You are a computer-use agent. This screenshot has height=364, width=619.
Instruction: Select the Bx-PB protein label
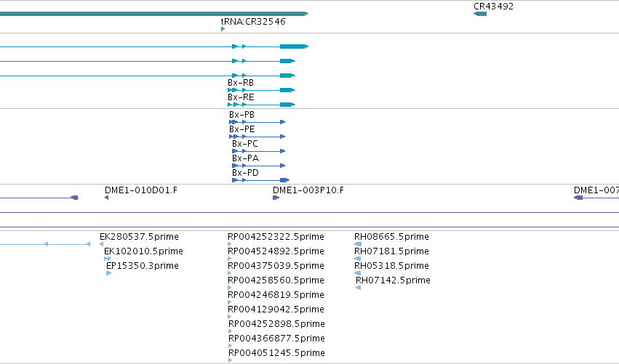(242, 115)
